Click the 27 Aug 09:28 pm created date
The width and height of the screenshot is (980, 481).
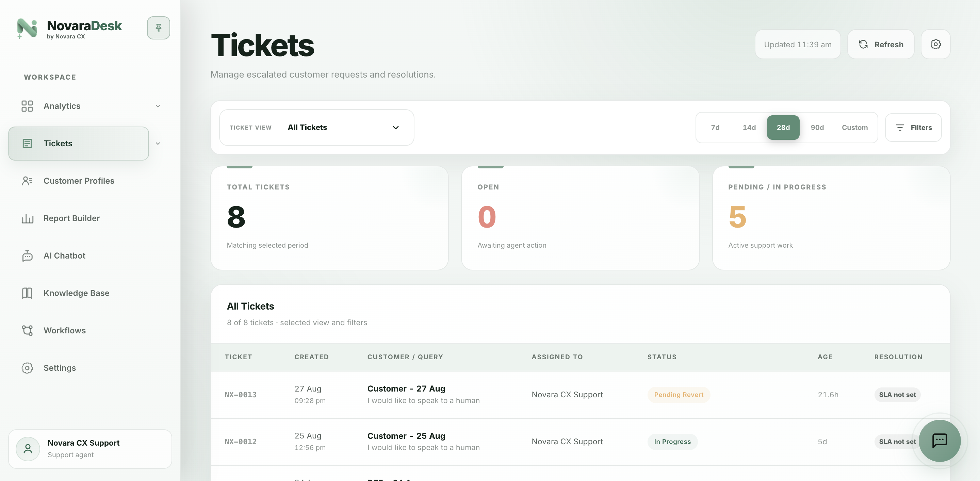pos(310,394)
